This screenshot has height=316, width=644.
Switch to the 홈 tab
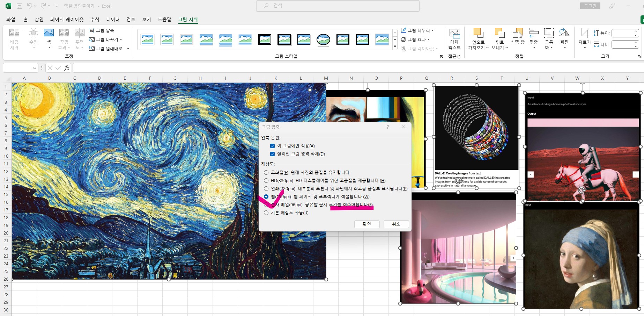click(25, 20)
